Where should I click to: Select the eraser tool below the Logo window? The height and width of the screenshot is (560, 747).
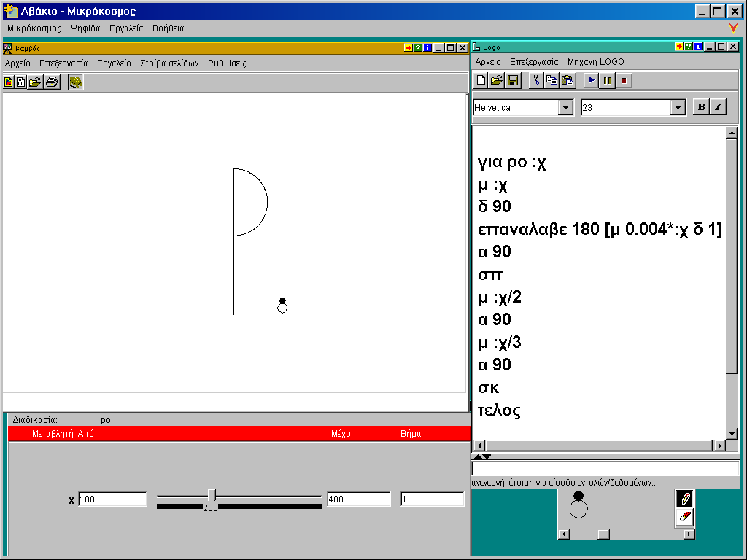pos(684,517)
